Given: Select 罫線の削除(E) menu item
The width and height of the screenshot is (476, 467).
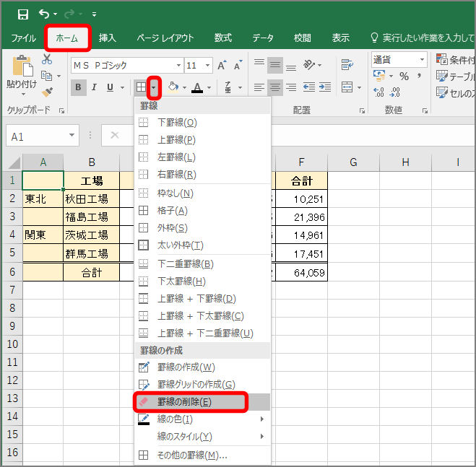Looking at the screenshot, I should pos(202,402).
